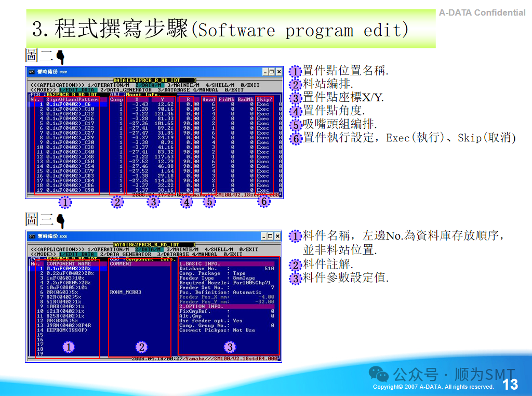This screenshot has height=396, width=532.
Task: Select row 0.1uF(0402)_C6
Action: (69, 104)
